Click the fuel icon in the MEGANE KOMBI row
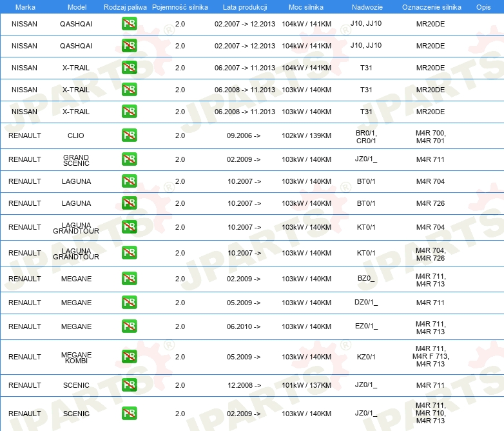Screen dimensions: 504x431 [129, 356]
